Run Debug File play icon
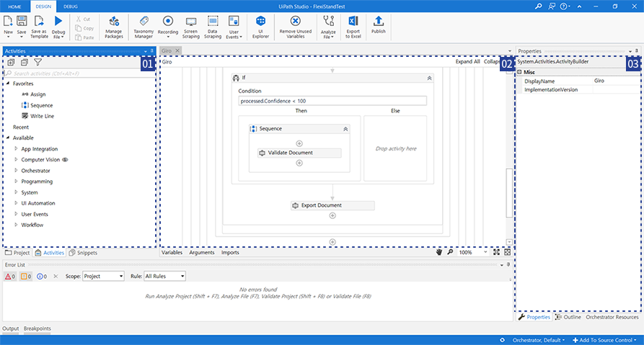Screen dimensions: 644x345 (x=58, y=21)
